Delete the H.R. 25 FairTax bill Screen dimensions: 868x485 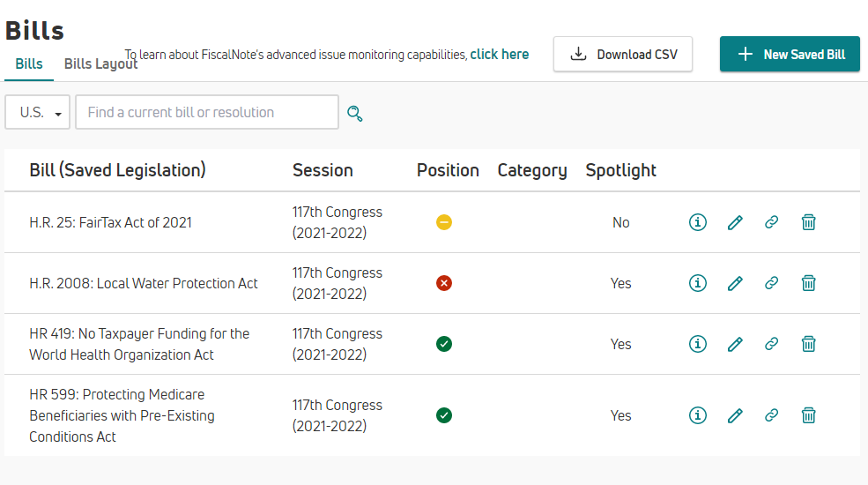point(808,222)
